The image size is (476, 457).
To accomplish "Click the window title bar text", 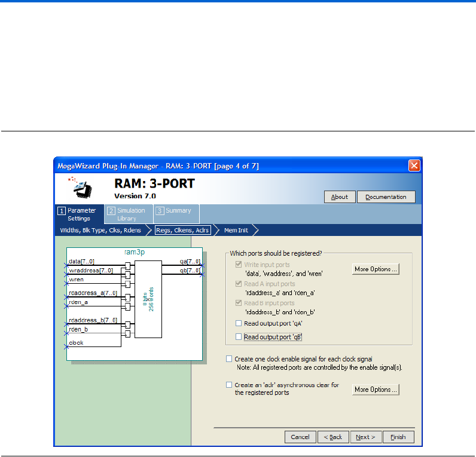I will (x=158, y=166).
